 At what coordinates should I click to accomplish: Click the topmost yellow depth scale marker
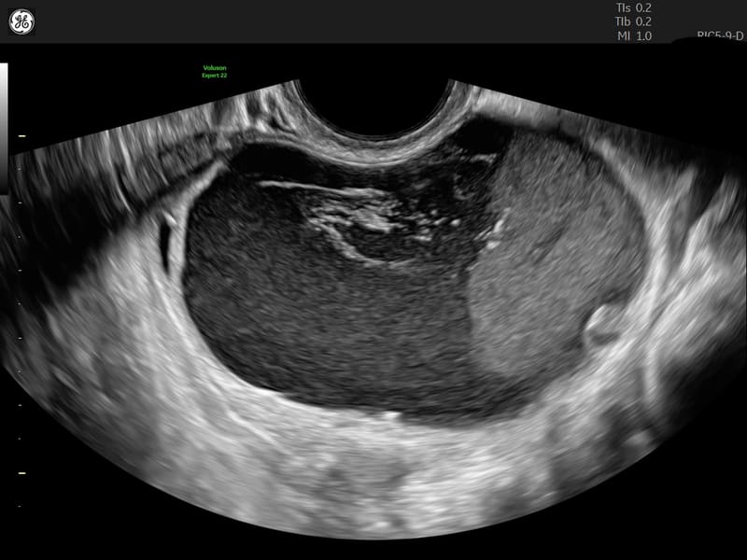coord(21,136)
